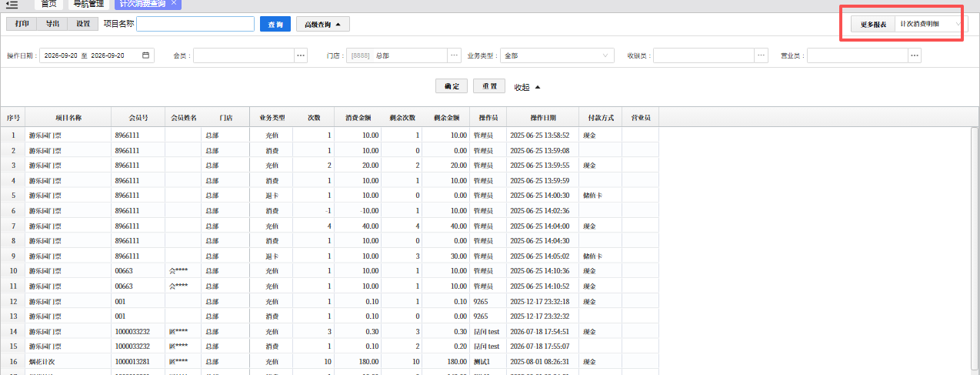Click the 打印 button

[x=22, y=24]
